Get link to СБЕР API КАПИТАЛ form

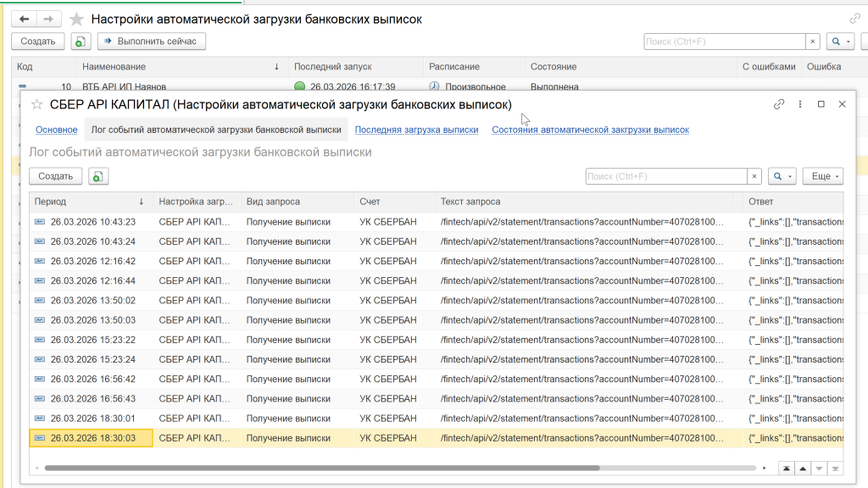779,104
